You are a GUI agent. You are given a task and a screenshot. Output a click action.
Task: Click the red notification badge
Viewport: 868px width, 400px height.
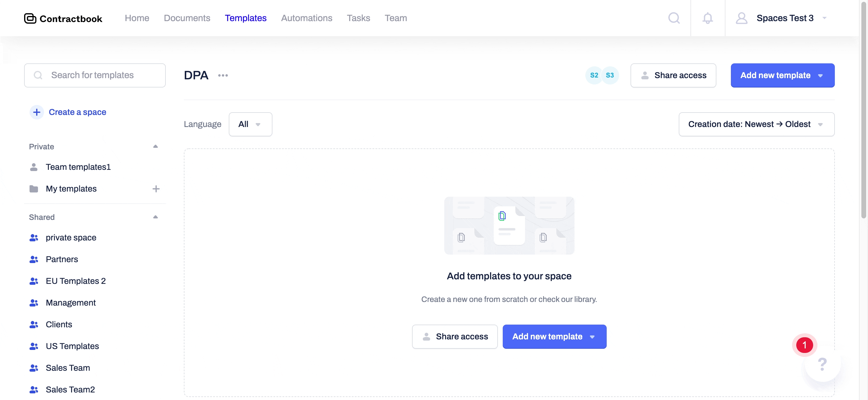point(804,345)
